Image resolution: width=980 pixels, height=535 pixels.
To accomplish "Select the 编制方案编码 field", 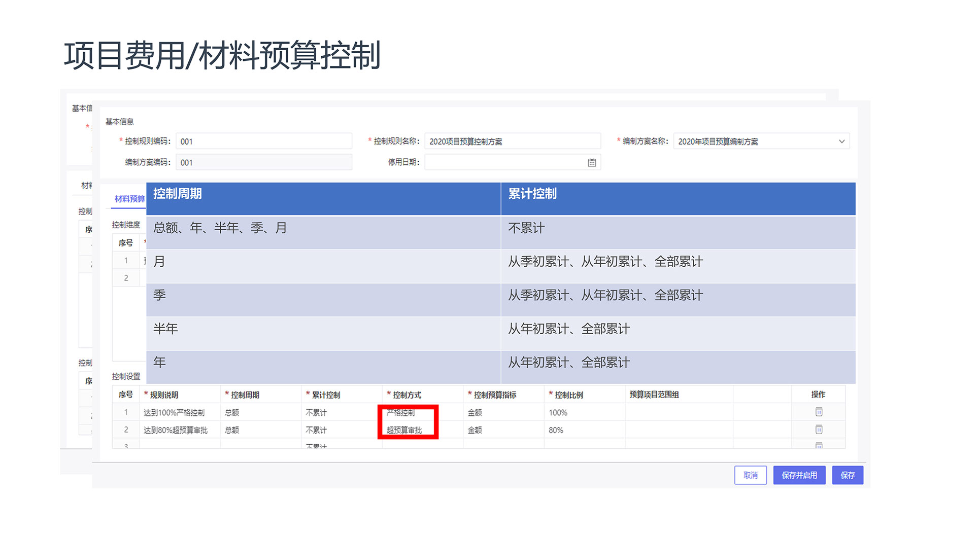I will [263, 163].
